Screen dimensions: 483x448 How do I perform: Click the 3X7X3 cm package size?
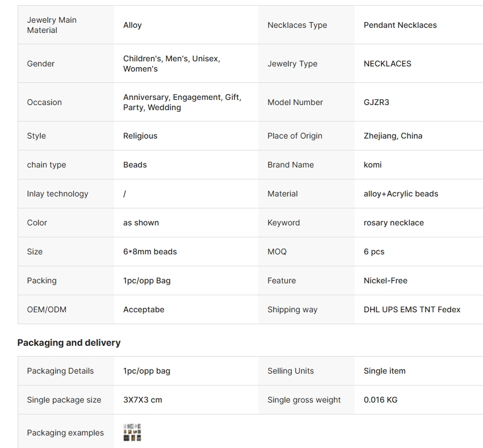(142, 400)
